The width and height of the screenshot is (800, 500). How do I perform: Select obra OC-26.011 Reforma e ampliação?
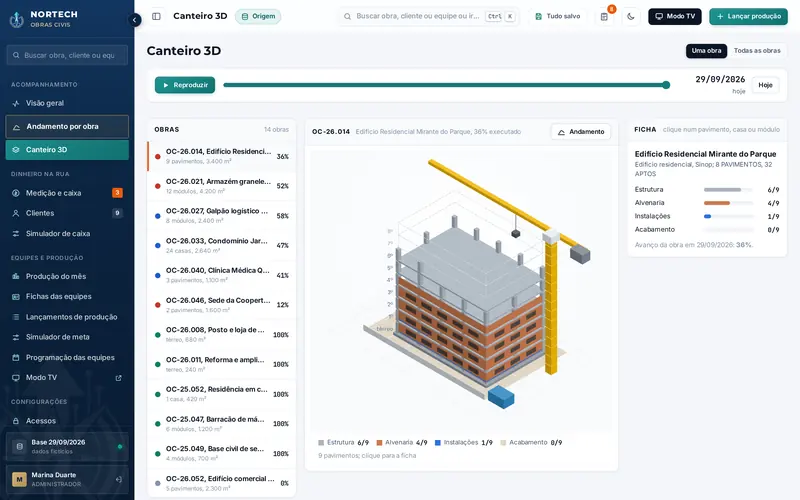[x=221, y=364]
